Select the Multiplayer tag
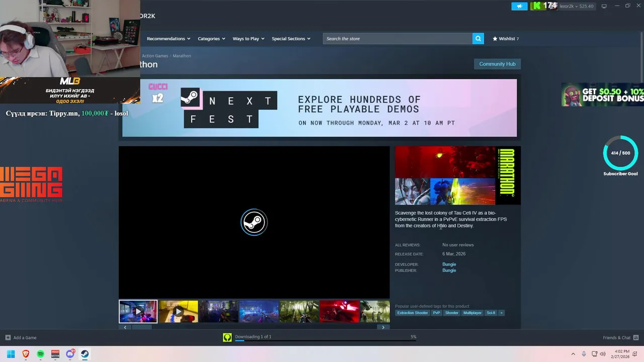 472,313
